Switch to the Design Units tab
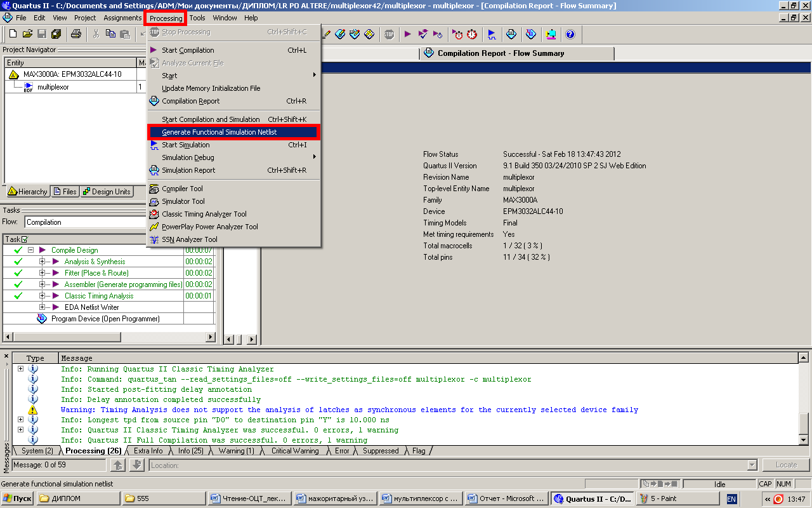The height and width of the screenshot is (508, 812). point(107,191)
